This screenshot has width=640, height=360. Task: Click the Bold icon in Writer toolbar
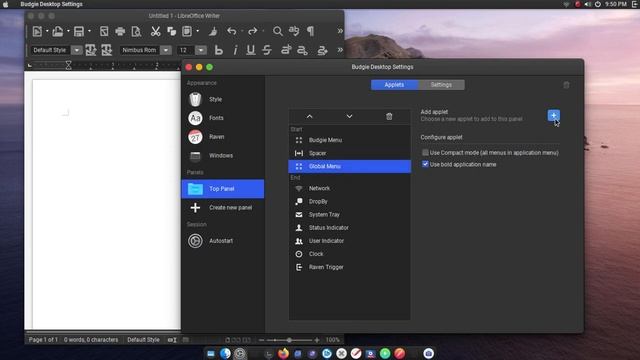[x=219, y=50]
